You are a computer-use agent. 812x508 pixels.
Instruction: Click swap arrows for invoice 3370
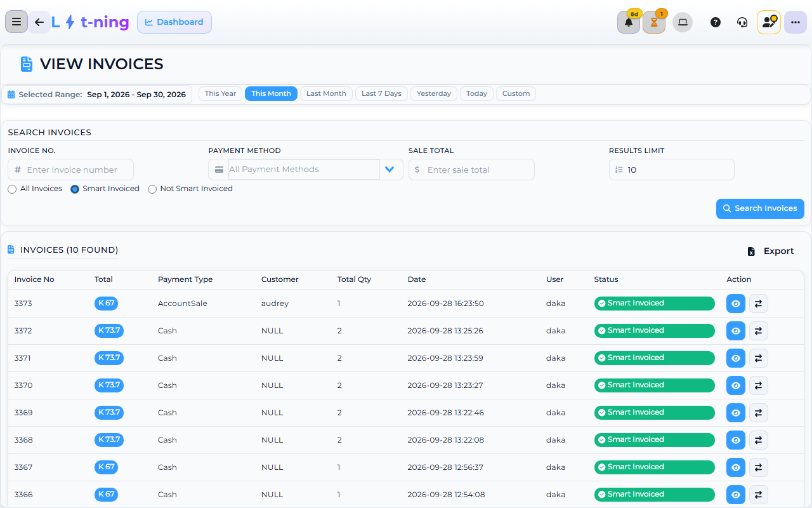coord(759,385)
